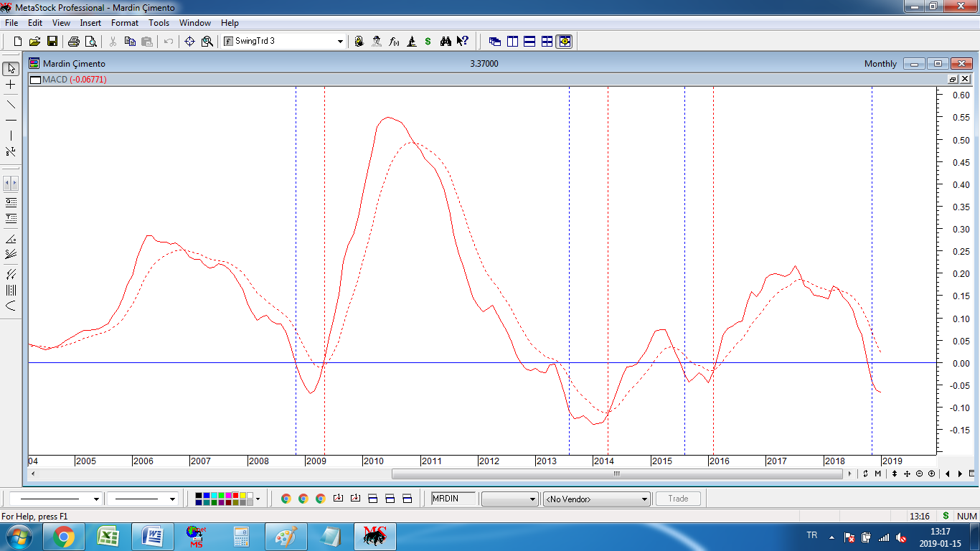Click the Copy icon in the toolbar

click(130, 42)
